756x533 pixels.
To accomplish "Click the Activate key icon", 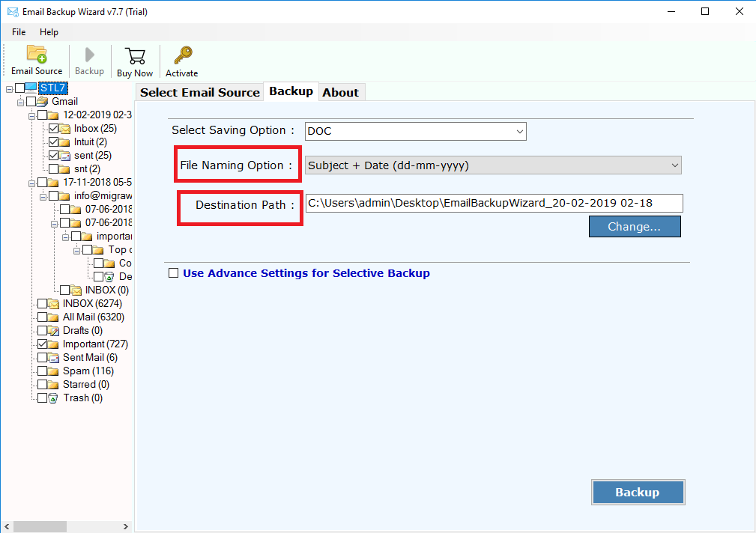I will coord(183,55).
